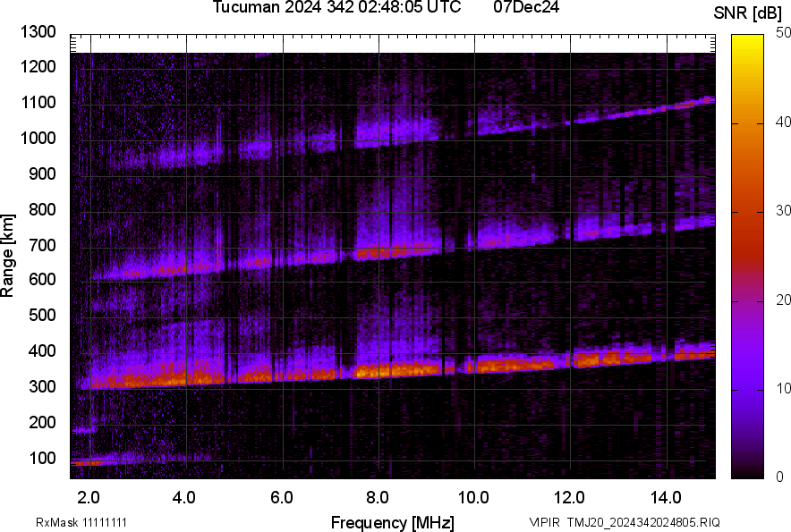The height and width of the screenshot is (532, 791).
Task: Click the colorbar tick label '0'
Action: 780,477
